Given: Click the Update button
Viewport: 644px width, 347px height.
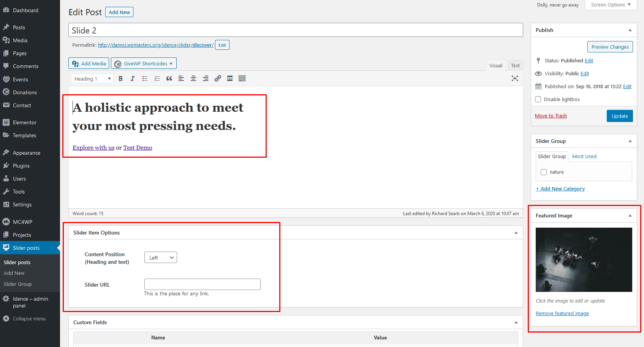Looking at the screenshot, I should 619,116.
